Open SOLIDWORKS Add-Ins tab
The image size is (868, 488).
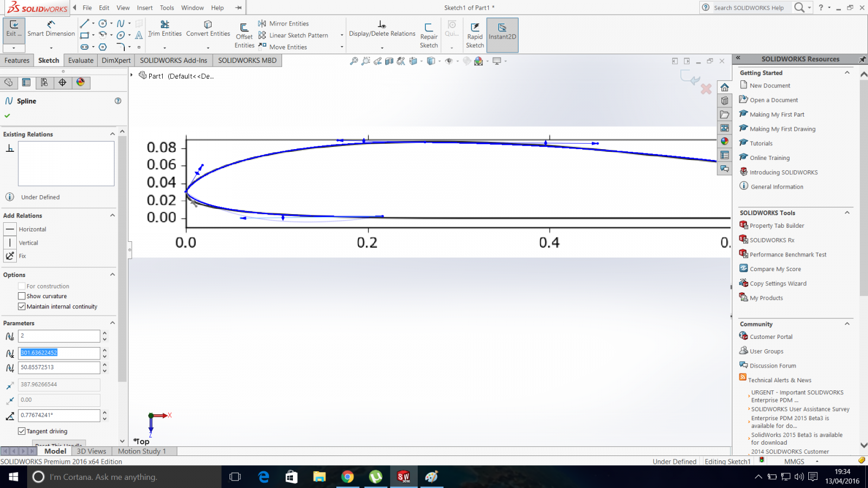174,60
